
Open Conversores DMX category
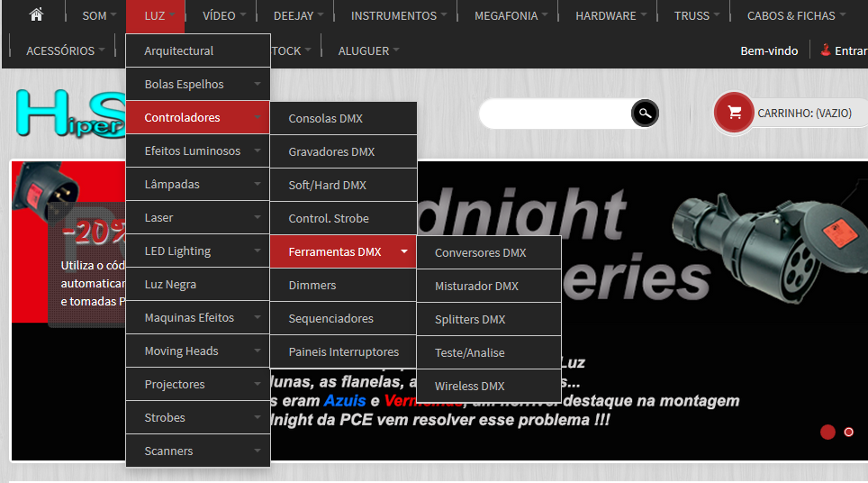point(489,252)
